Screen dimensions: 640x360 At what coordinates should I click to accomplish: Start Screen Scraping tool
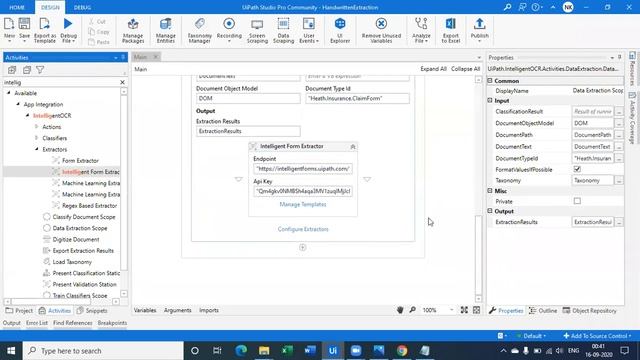click(x=257, y=31)
